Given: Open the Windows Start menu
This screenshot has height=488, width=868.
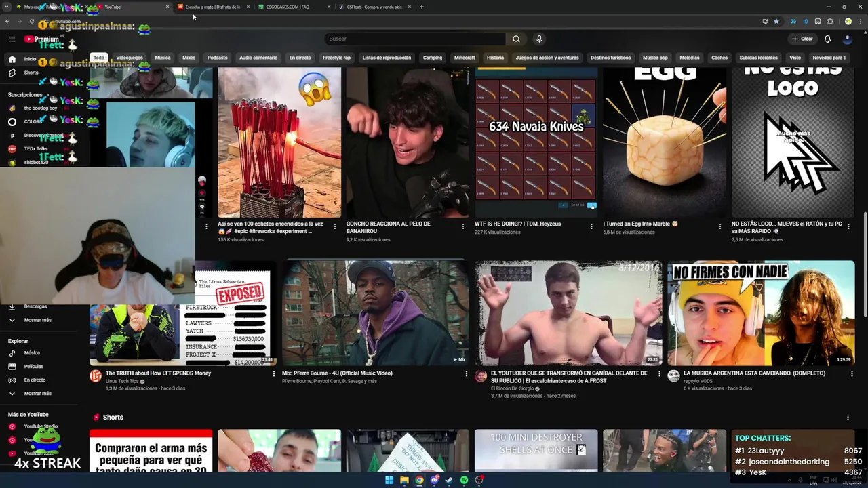Looking at the screenshot, I should click(389, 480).
